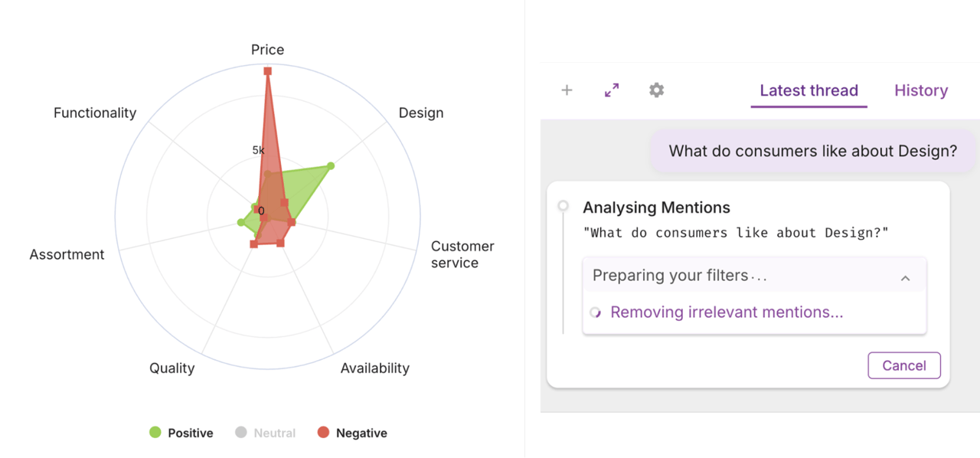Switch to the Latest thread tab
Screen dimensions: 980x458
[x=808, y=90]
